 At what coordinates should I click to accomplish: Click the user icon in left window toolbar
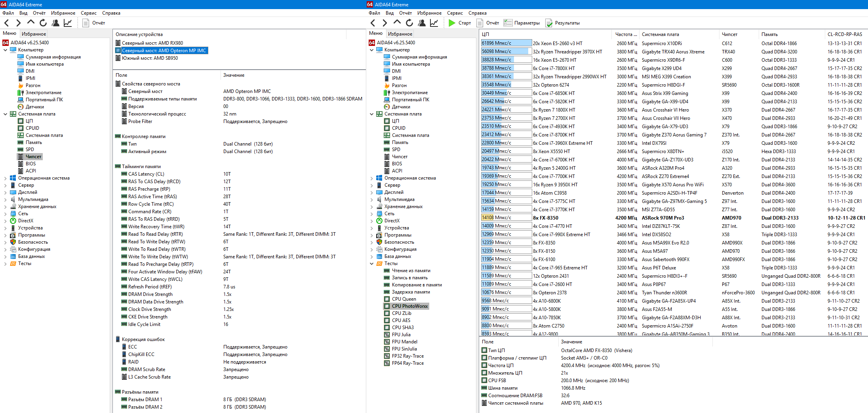point(55,23)
